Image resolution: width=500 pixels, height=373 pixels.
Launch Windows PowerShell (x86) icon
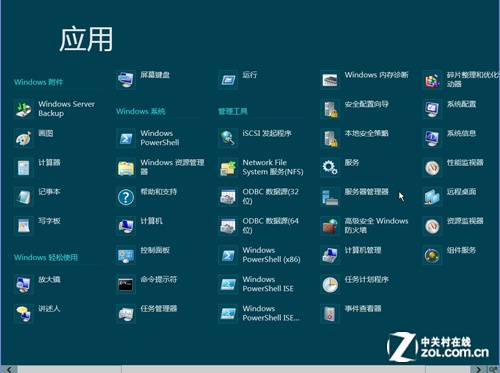228,255
